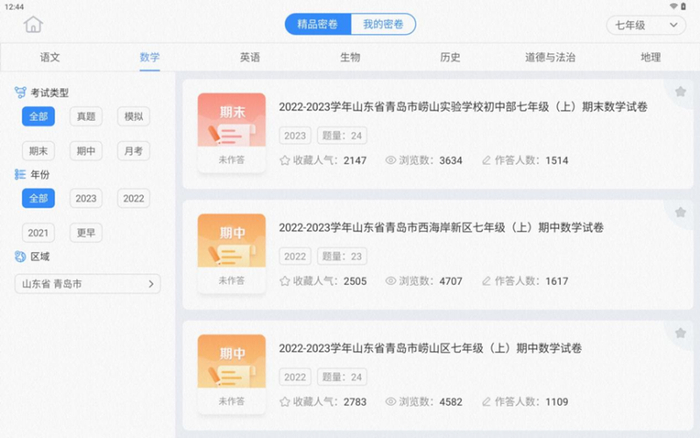Click the 考试类型 filter icon
The height and width of the screenshot is (438, 700).
[x=21, y=92]
